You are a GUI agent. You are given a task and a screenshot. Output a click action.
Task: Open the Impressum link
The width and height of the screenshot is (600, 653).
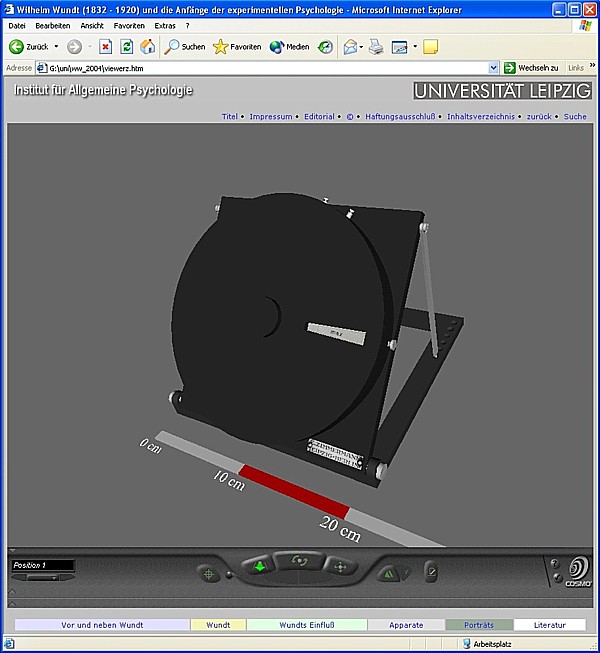271,117
